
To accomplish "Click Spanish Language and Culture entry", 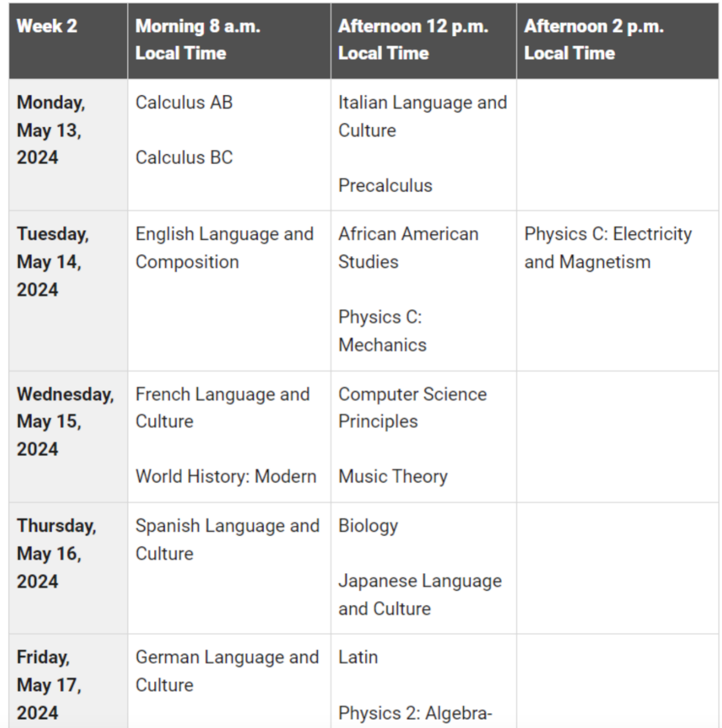I will [227, 540].
